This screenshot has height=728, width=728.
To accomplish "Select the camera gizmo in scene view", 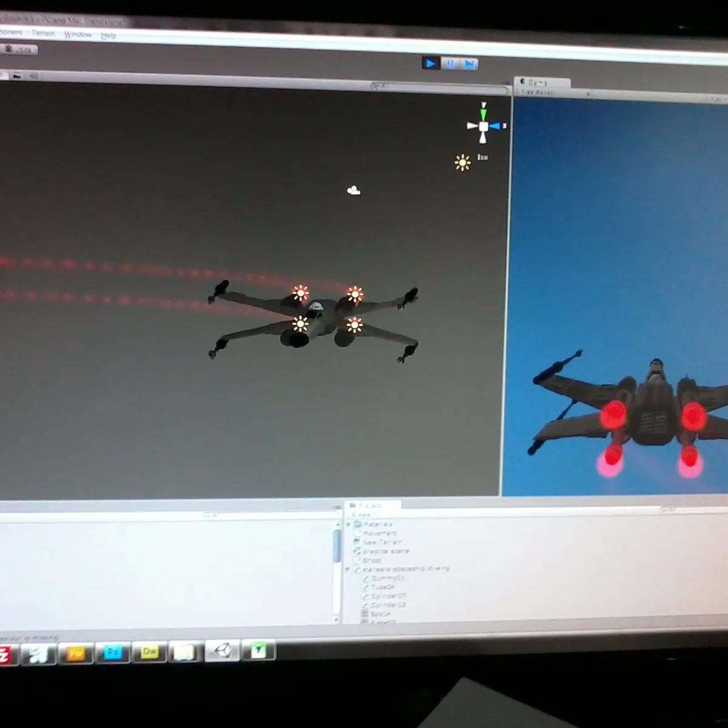I will point(354,191).
